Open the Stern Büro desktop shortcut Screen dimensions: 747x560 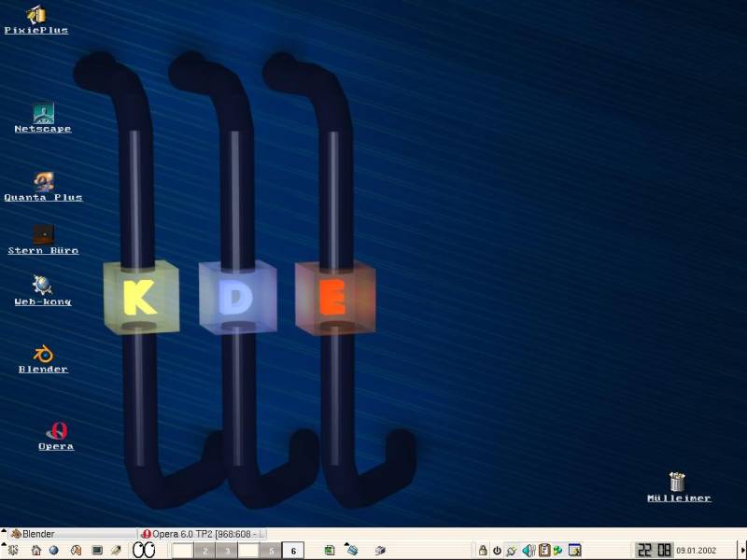click(43, 240)
